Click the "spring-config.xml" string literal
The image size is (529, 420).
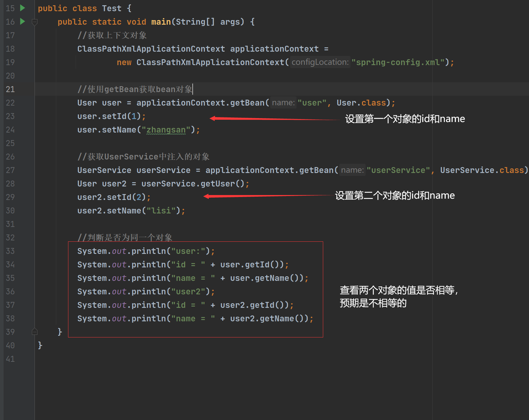[x=398, y=62]
